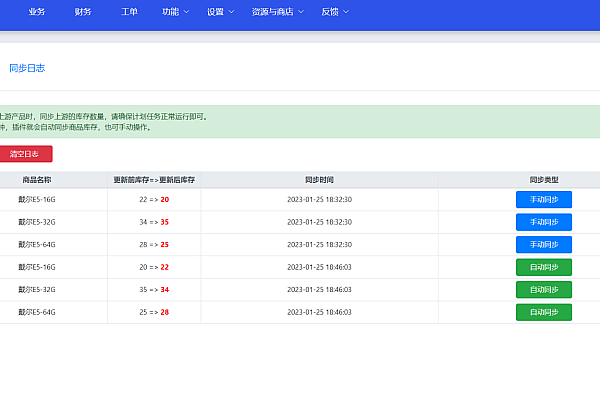
Task: Expand the 资源与商店 dropdown menu
Action: coord(278,12)
